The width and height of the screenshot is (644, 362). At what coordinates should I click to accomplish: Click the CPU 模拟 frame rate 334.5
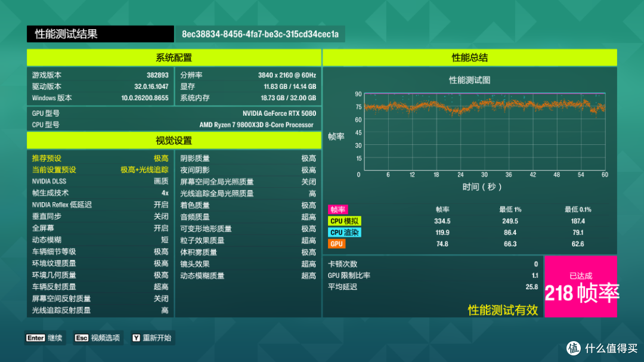442,221
